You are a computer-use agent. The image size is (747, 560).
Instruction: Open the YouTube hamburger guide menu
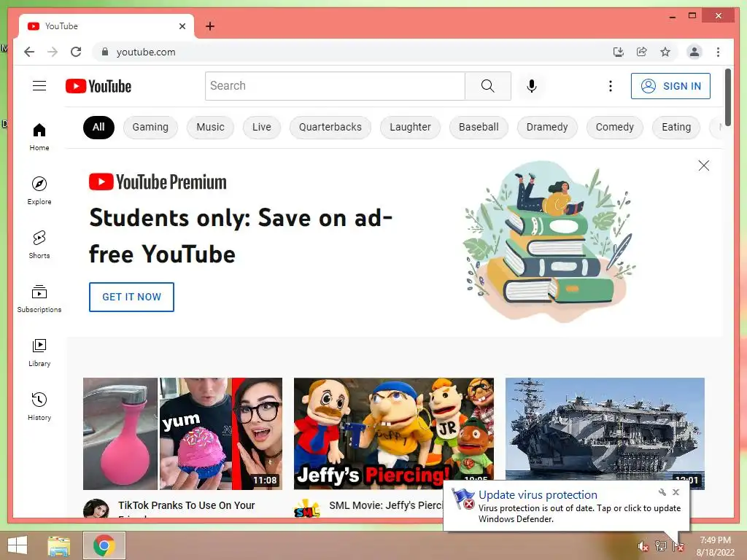(x=39, y=86)
